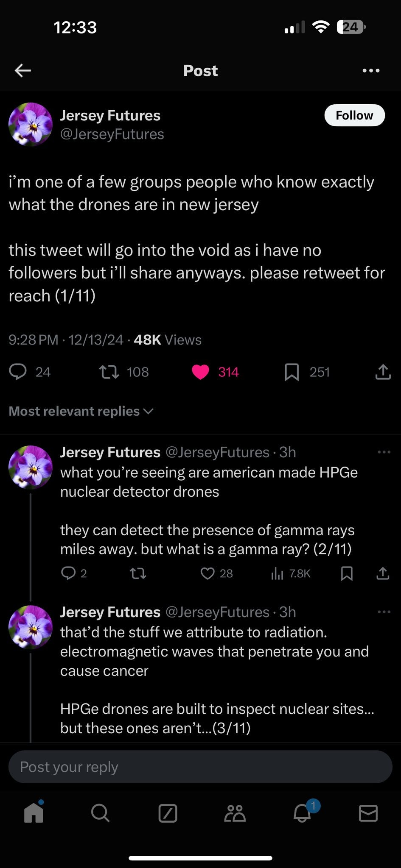Viewport: 401px width, 868px height.
Task: Tap the Post your reply field
Action: coord(200,767)
